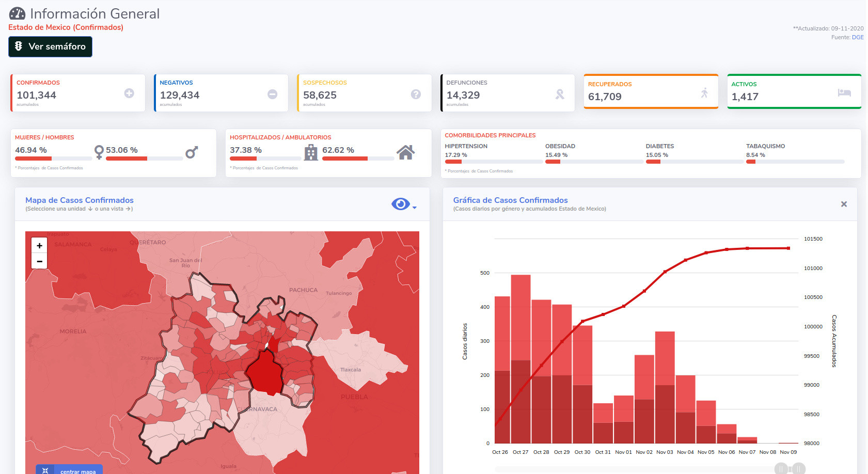Click the Oct 27 bar in the chart
Screen dimensions: 868x474
click(520, 359)
